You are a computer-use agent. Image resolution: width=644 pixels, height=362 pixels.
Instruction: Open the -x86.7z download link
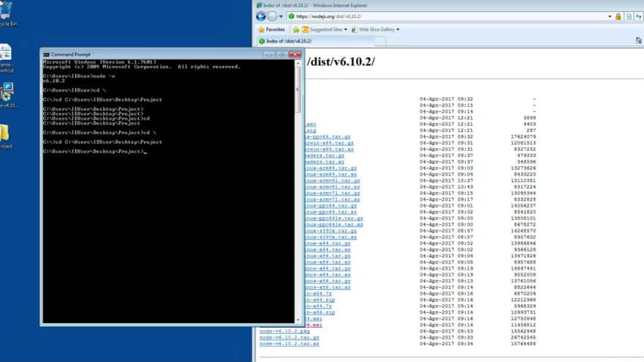point(318,306)
